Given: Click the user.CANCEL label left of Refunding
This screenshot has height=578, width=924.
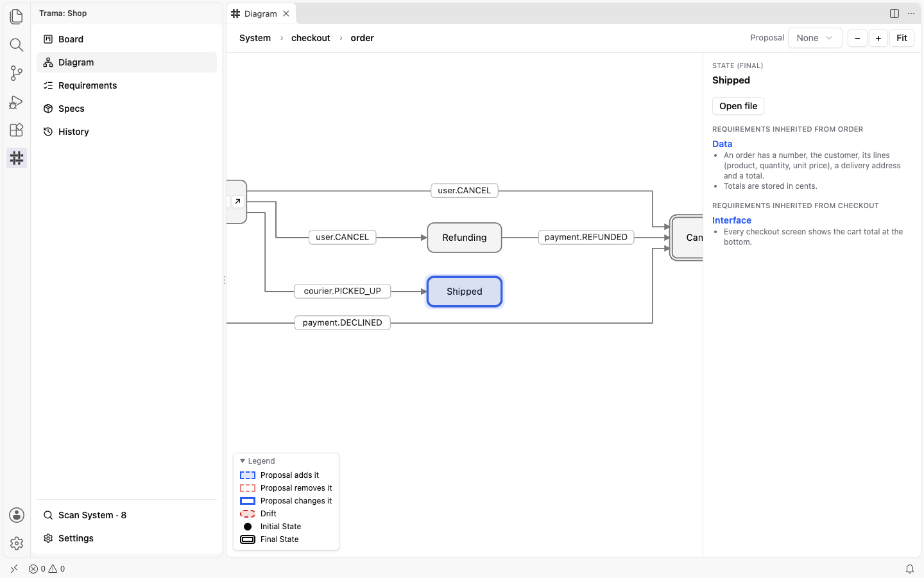Looking at the screenshot, I should click(x=343, y=237).
